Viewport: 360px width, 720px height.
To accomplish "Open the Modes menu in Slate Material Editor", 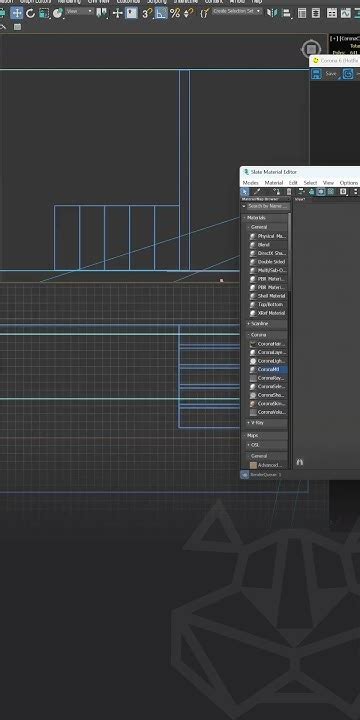I will (x=250, y=183).
